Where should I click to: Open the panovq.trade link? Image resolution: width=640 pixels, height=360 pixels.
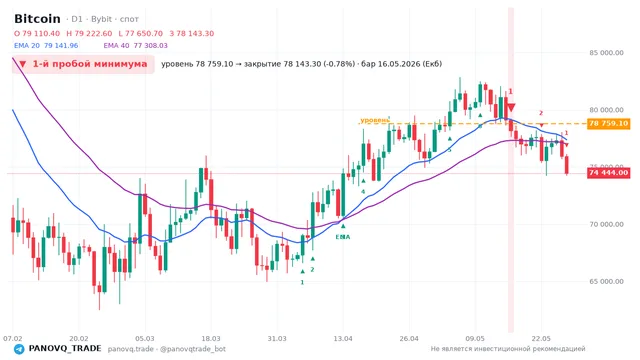point(131,349)
